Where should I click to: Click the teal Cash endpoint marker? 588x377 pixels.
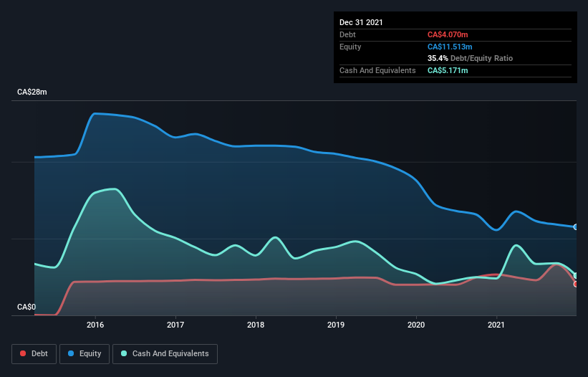576,276
